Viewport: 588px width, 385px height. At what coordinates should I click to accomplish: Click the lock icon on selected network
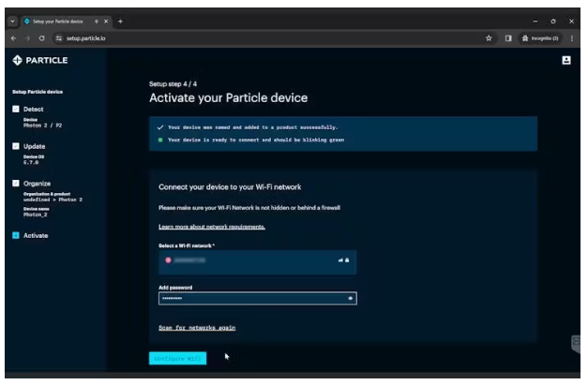(x=347, y=259)
